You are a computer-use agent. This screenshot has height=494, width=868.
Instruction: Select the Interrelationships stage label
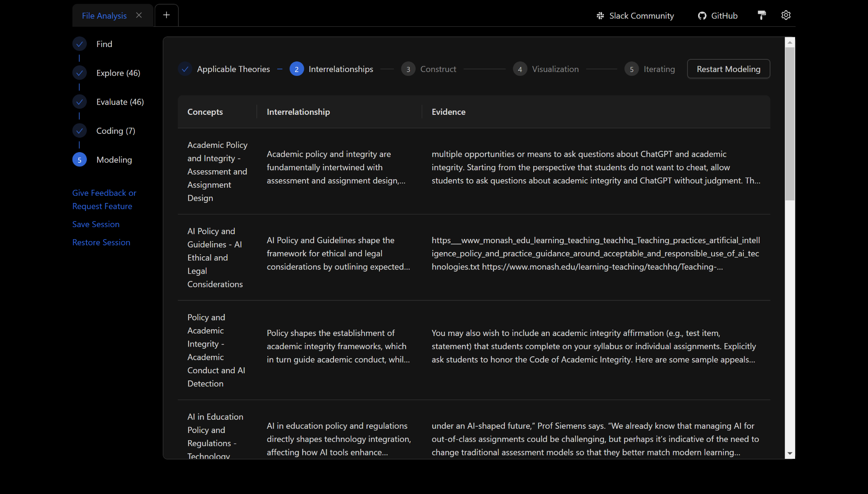(x=341, y=69)
